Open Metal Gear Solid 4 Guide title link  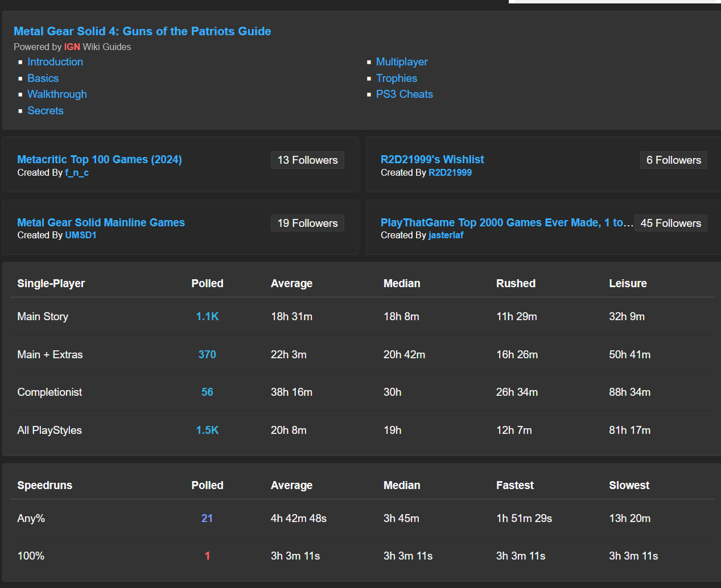click(x=142, y=31)
